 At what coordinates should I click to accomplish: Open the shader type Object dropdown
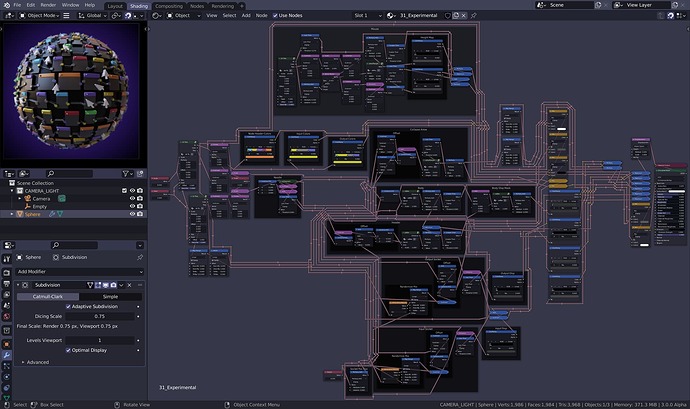183,15
